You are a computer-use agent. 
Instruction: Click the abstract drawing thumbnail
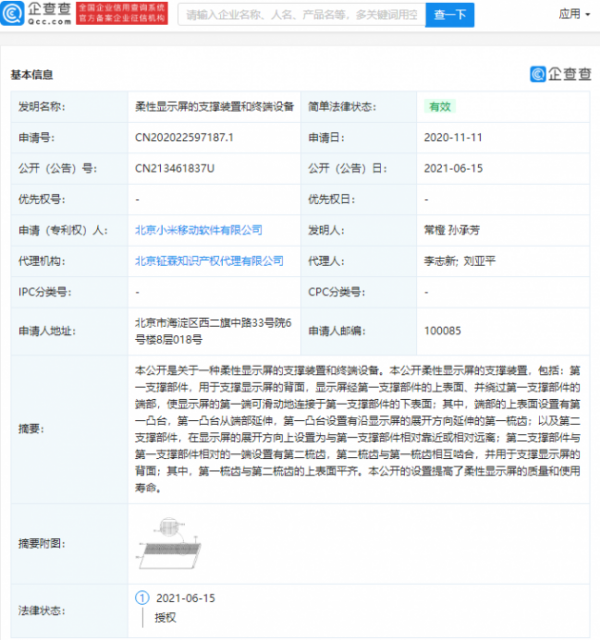[x=170, y=543]
